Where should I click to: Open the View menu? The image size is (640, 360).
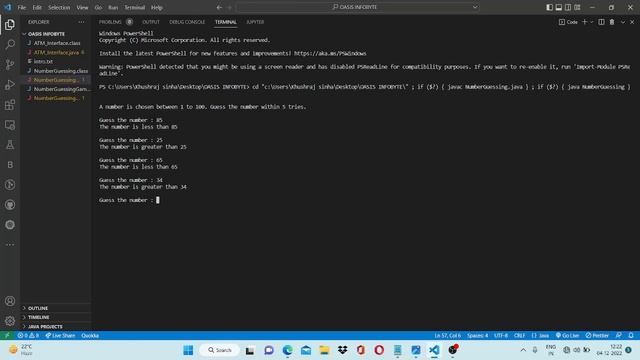pos(82,7)
